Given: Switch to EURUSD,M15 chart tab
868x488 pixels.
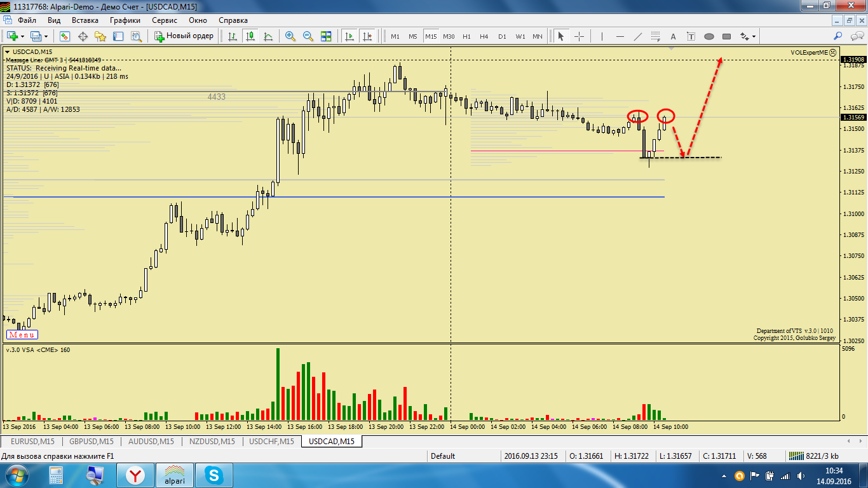Looking at the screenshot, I should click(32, 441).
